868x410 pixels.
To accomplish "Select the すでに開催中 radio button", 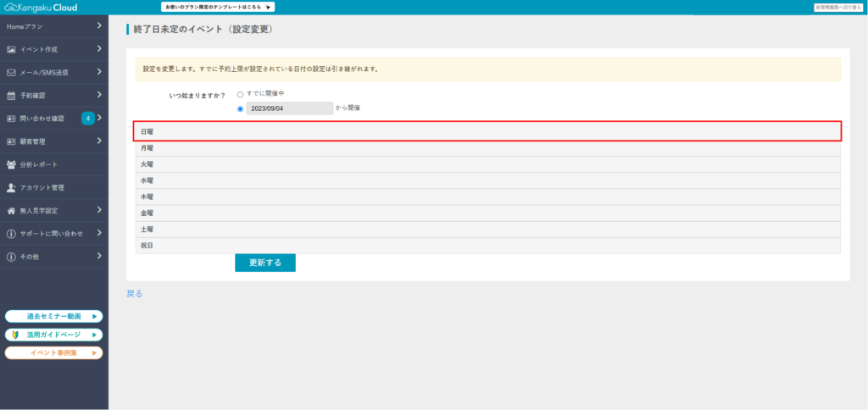I will (240, 95).
